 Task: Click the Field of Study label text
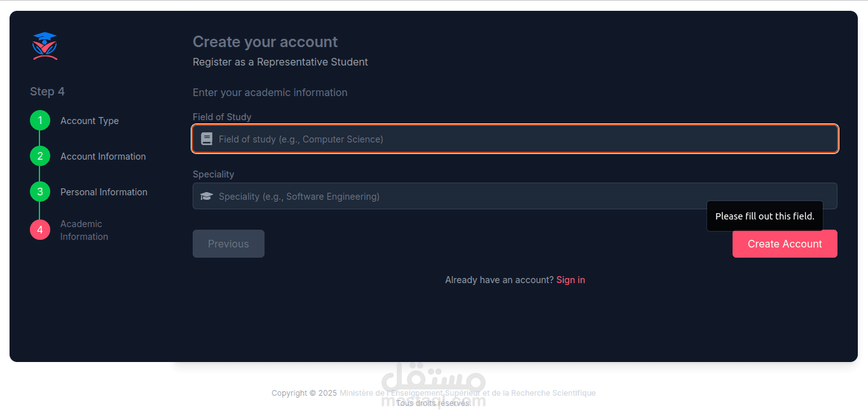pyautogui.click(x=222, y=117)
